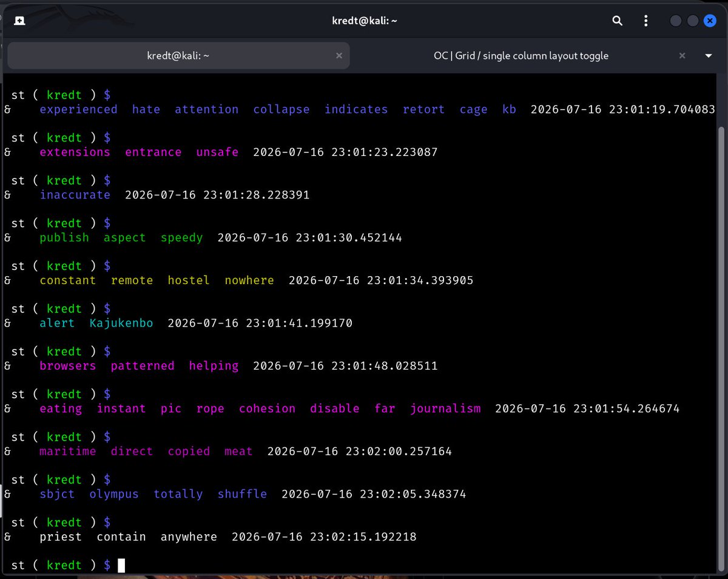Close the kredt@kali tab
Screen dimensions: 728x579
tap(339, 55)
